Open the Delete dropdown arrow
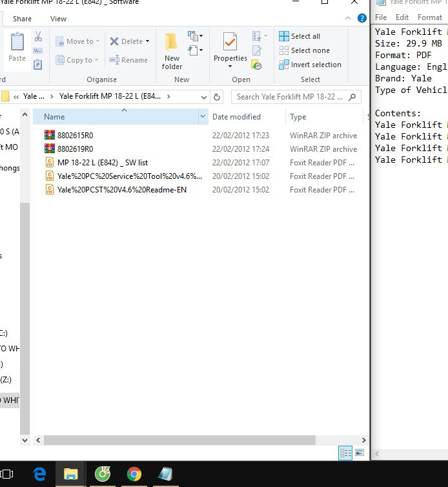The width and height of the screenshot is (448, 487). (147, 41)
